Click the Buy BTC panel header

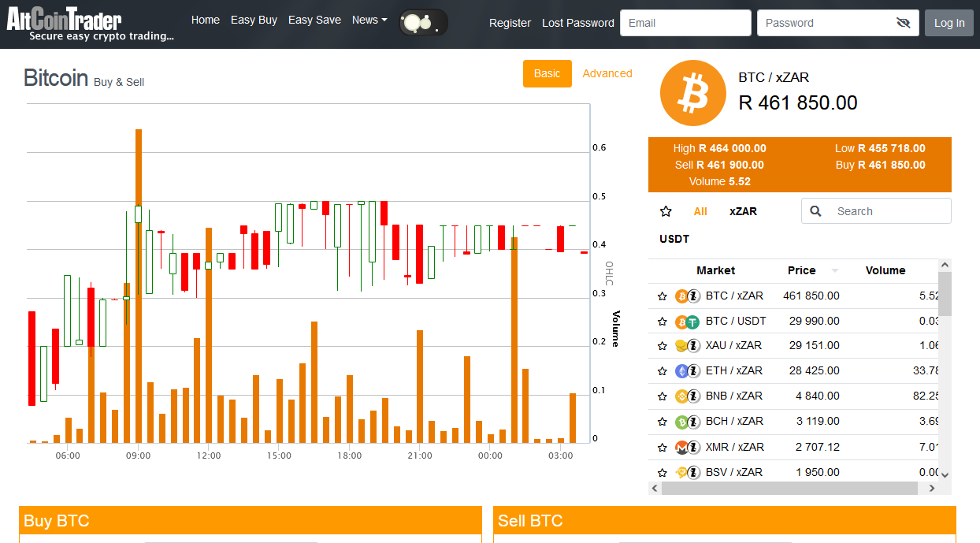[x=251, y=521]
